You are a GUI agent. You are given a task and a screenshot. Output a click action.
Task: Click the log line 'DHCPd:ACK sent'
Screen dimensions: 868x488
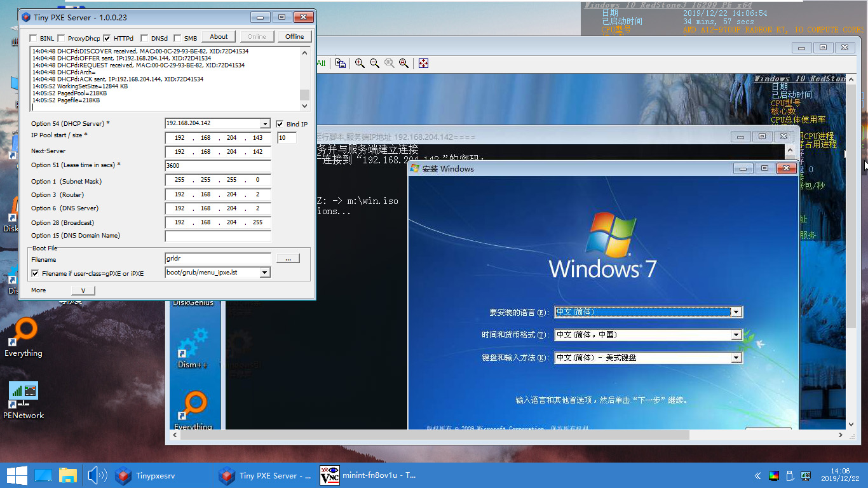pyautogui.click(x=118, y=79)
